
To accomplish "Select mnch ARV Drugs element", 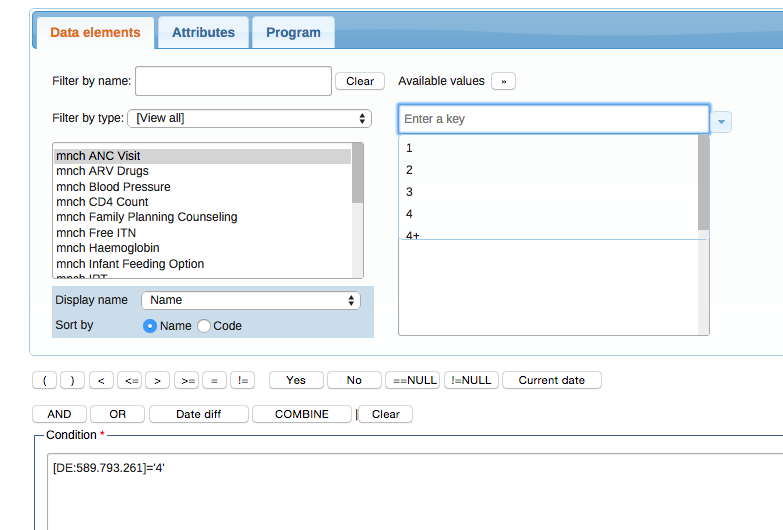I will point(202,171).
